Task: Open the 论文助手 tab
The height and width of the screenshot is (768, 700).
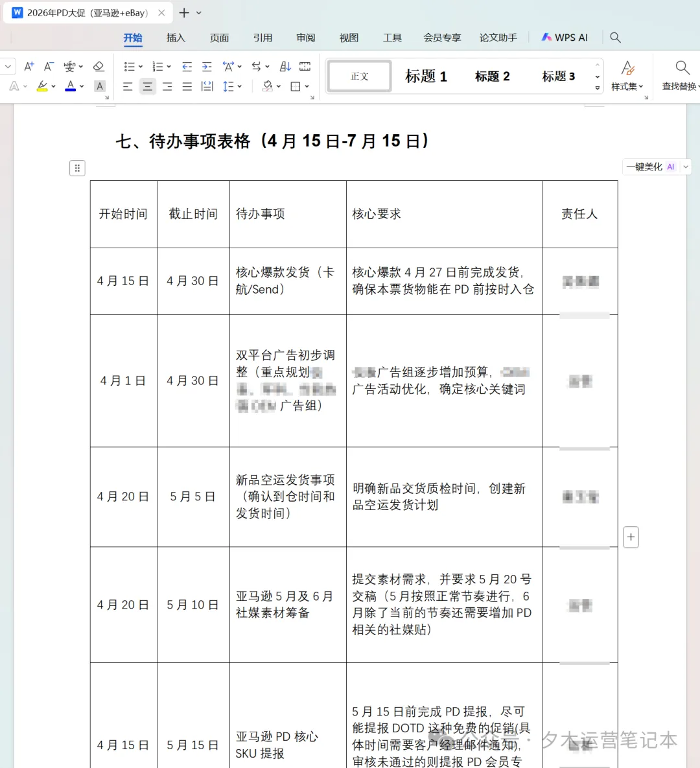Action: 498,38
